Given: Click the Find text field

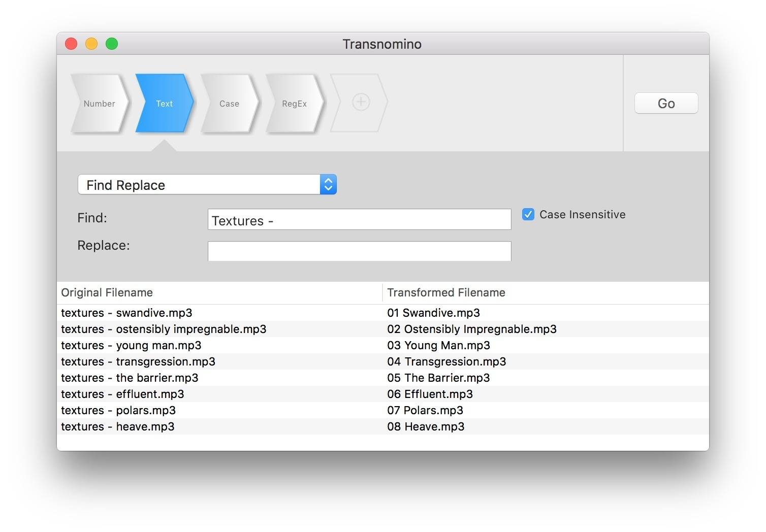Looking at the screenshot, I should coord(359,220).
